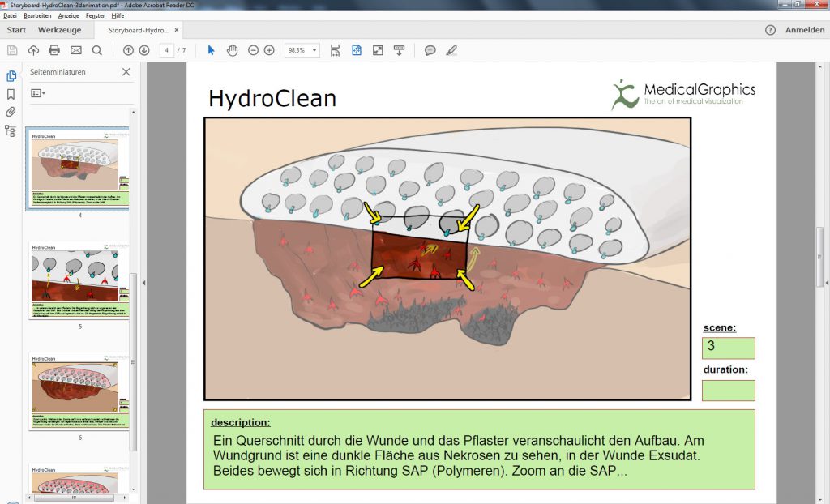The image size is (830, 504).
Task: Open the Email document icon
Action: (x=75, y=49)
